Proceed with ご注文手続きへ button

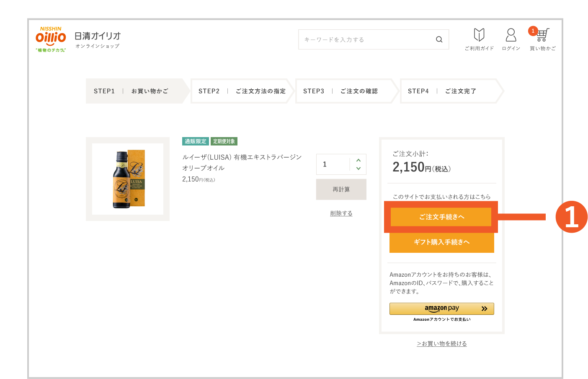[441, 217]
